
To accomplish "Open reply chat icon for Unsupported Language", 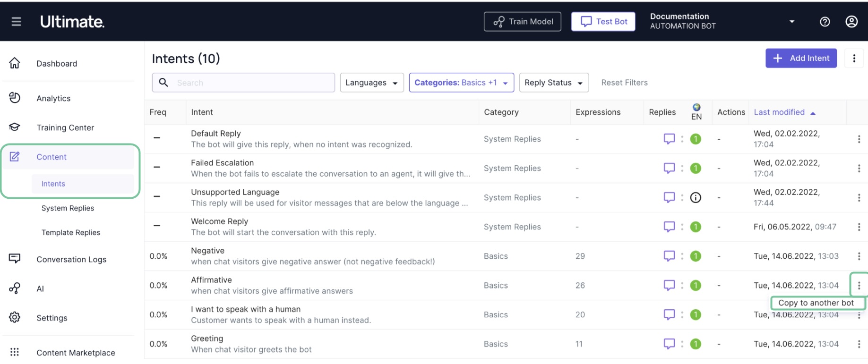I will point(669,197).
